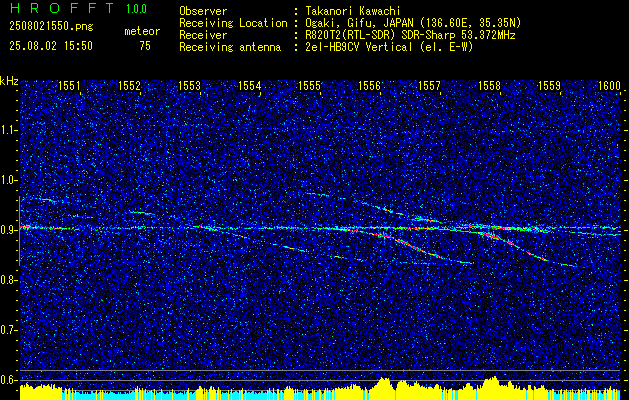Click the Observer field label
The height and width of the screenshot is (400, 629).
[x=203, y=11]
